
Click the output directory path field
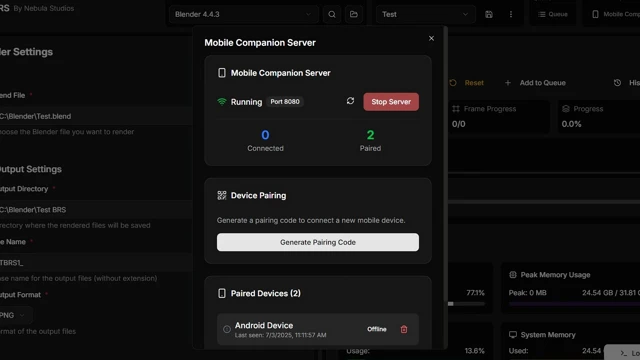[96, 209]
